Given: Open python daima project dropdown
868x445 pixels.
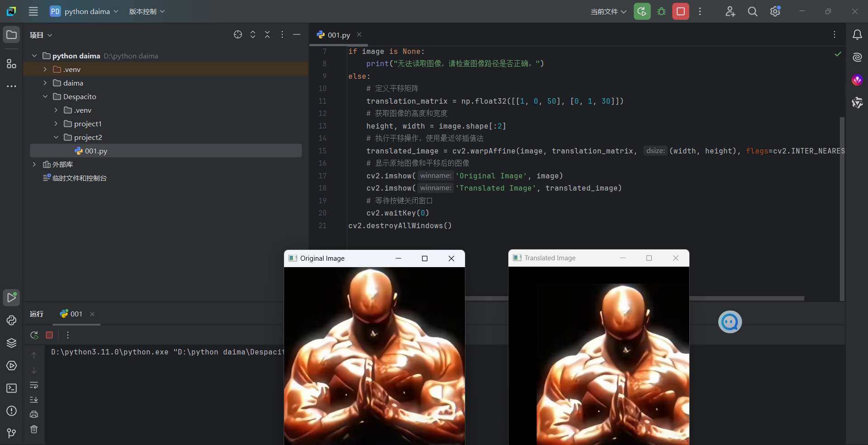Looking at the screenshot, I should pos(84,11).
